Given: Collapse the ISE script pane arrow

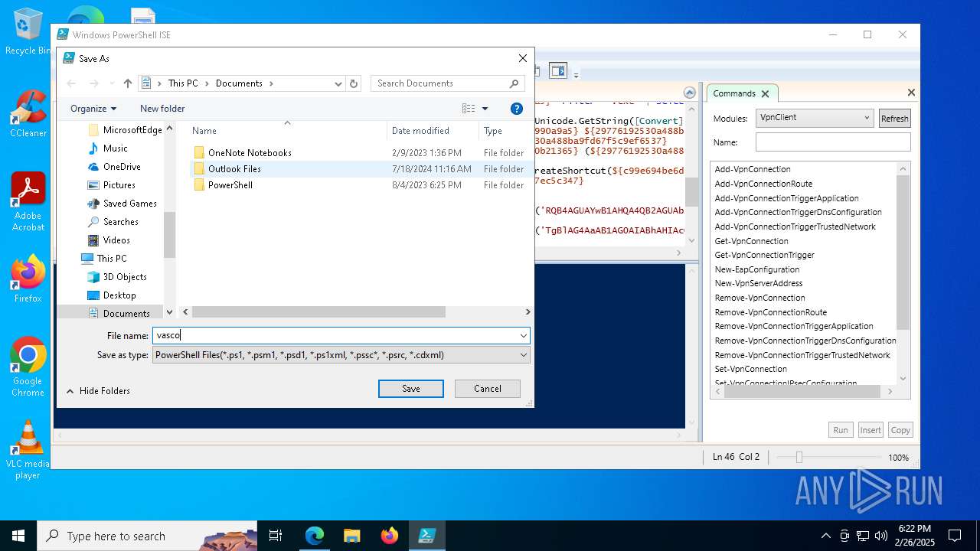Looking at the screenshot, I should pyautogui.click(x=690, y=93).
